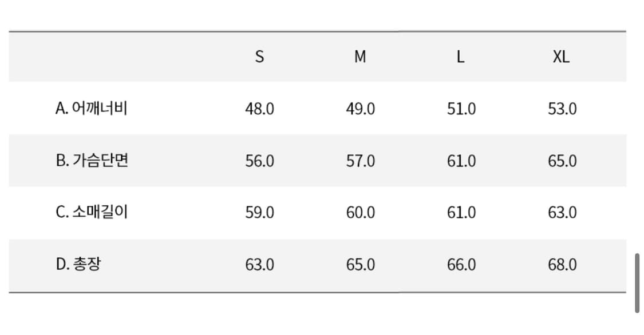Click total length value 66.0 for L
Viewport: 644px width, 335px height.
(x=461, y=265)
